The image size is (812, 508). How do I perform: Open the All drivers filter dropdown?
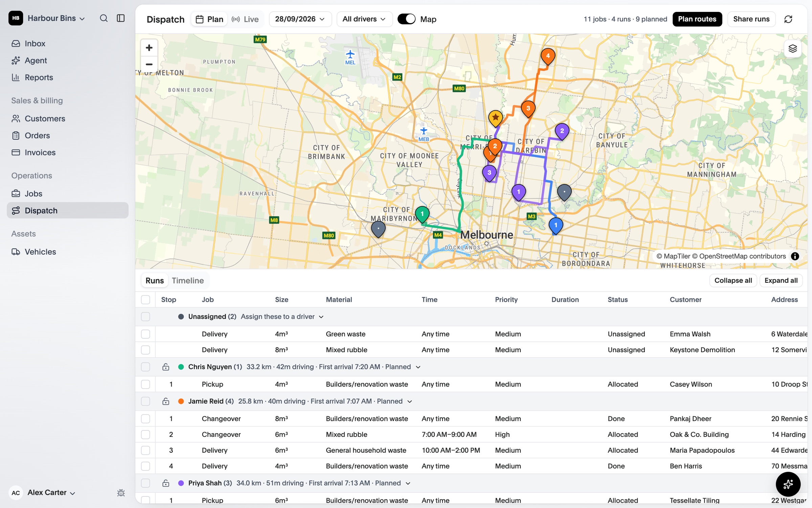pos(364,19)
